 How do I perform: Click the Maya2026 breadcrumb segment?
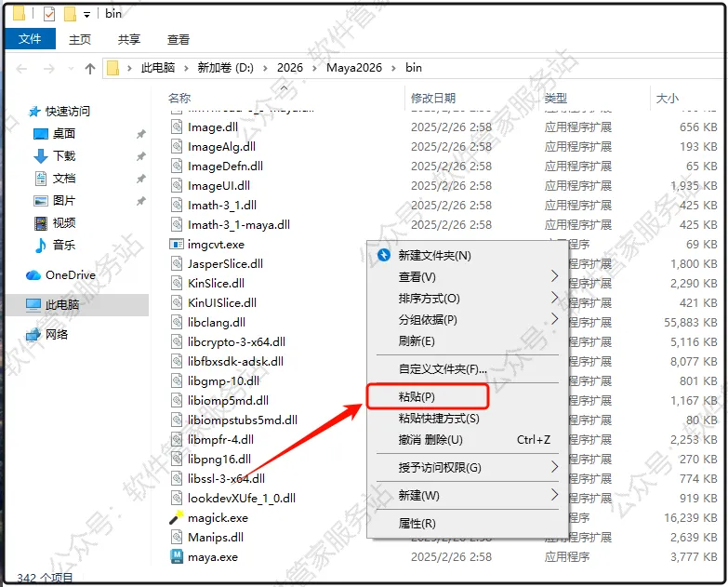(x=354, y=68)
